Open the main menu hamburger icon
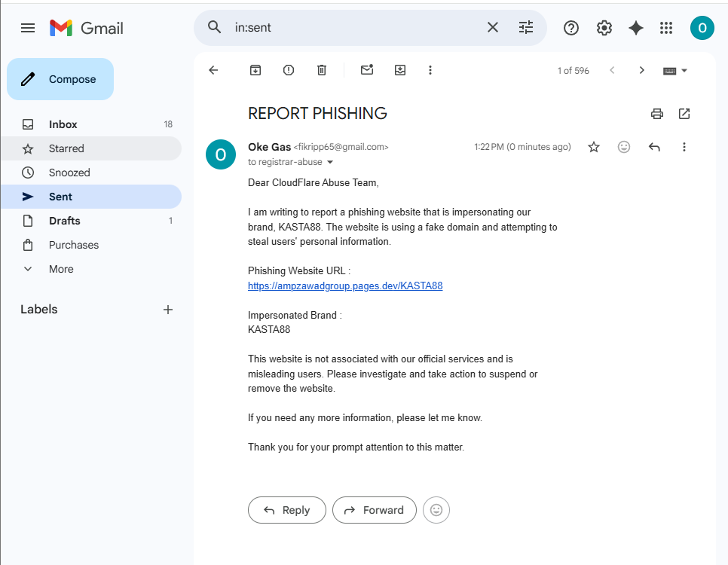728x565 pixels. point(28,28)
